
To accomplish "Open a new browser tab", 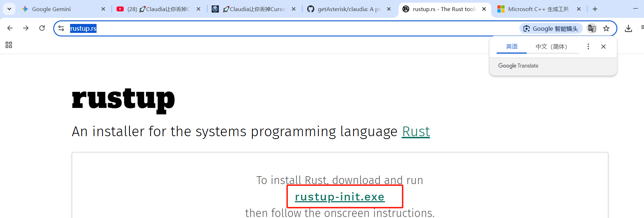I will coord(595,9).
